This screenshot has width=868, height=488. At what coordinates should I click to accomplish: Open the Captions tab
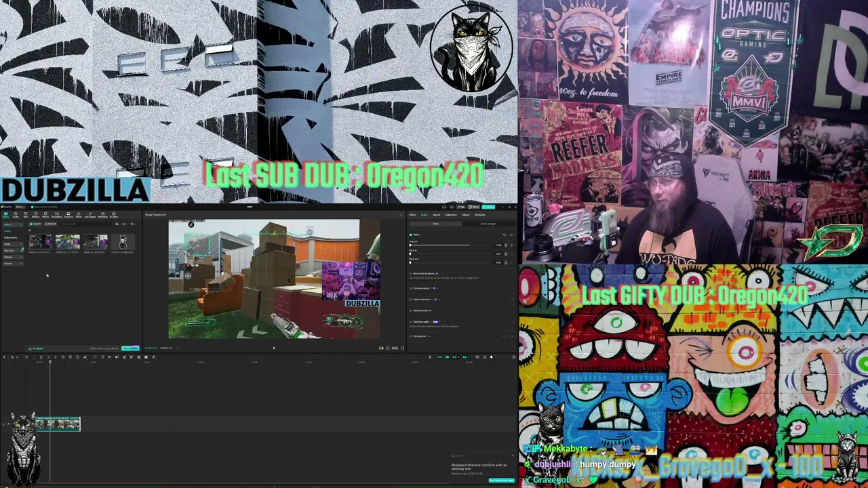(x=68, y=216)
